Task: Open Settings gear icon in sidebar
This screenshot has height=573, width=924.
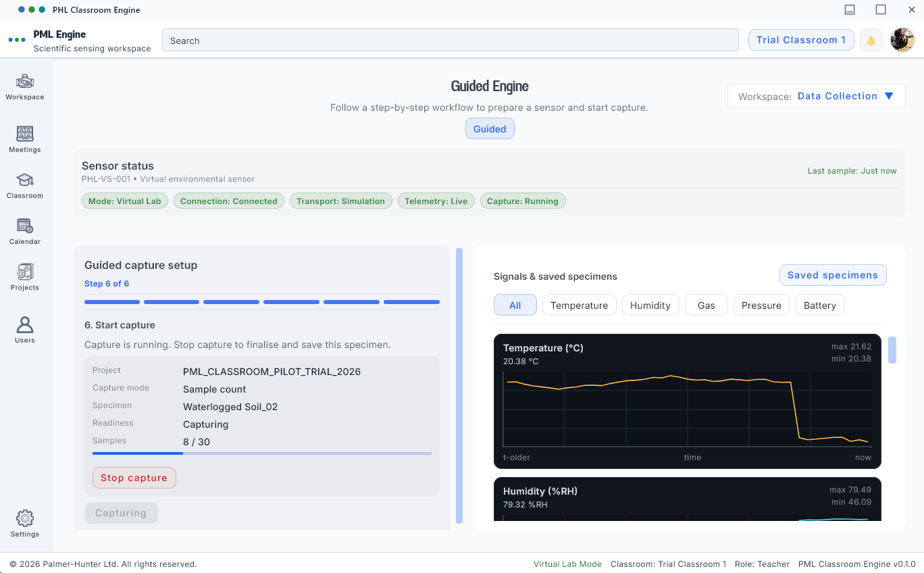Action: pyautogui.click(x=25, y=518)
